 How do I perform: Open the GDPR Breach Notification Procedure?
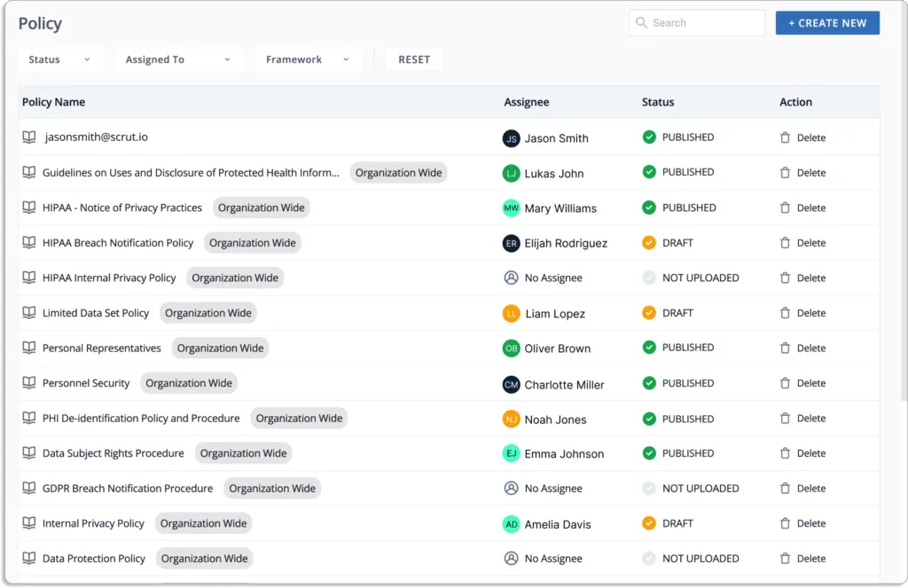[x=128, y=489]
